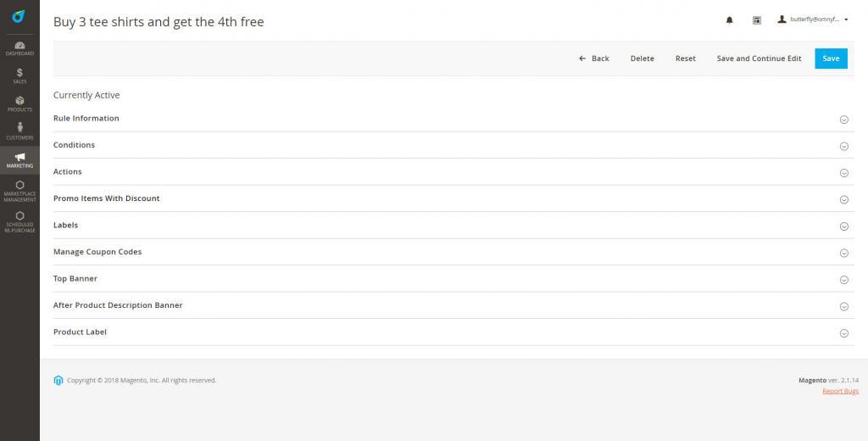Go to the Products menu
The height and width of the screenshot is (441, 868).
point(19,103)
